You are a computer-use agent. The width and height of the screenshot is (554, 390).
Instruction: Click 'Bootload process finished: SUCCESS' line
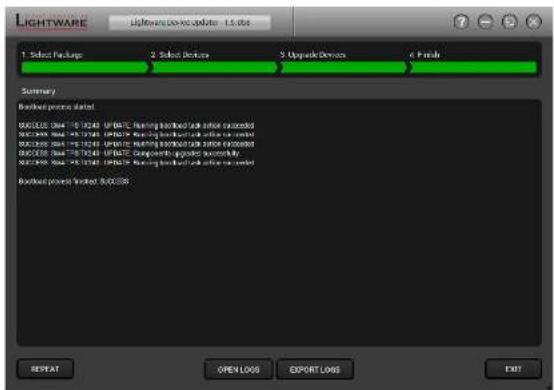click(74, 181)
